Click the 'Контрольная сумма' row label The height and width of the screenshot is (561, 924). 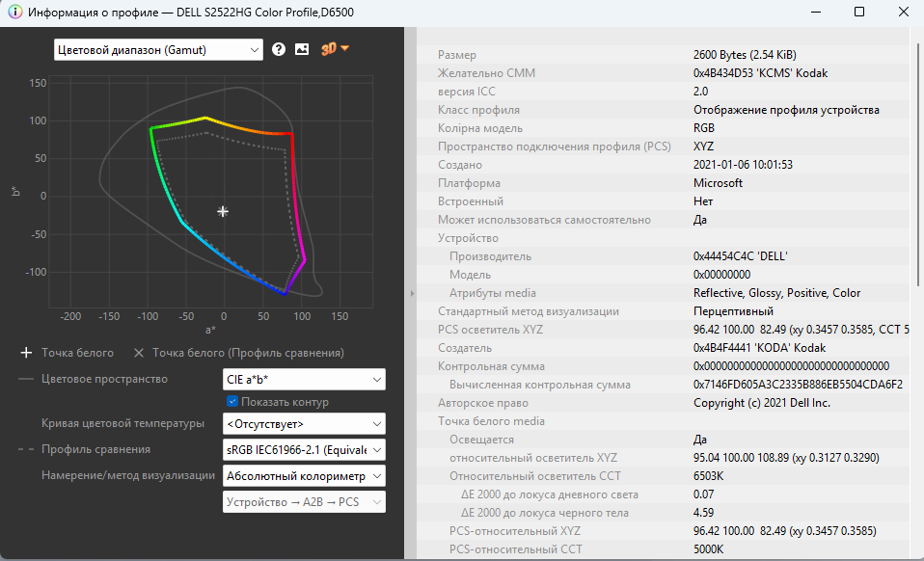tap(491, 366)
